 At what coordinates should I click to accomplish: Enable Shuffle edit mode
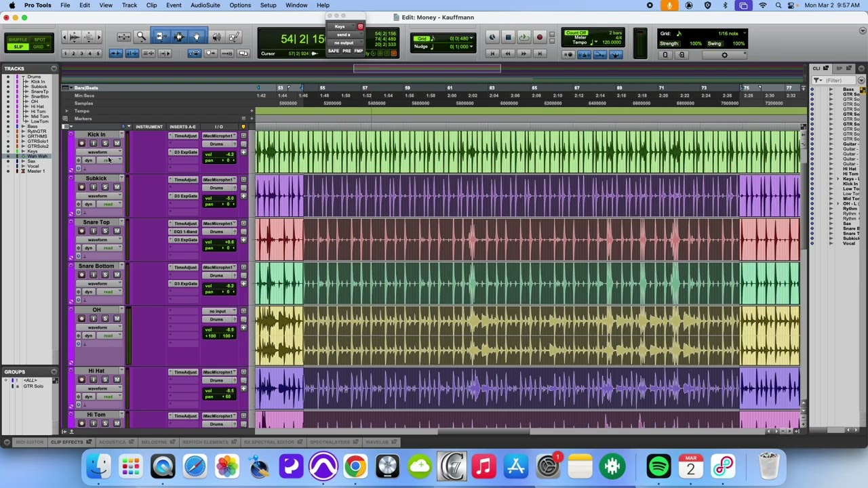coord(18,39)
